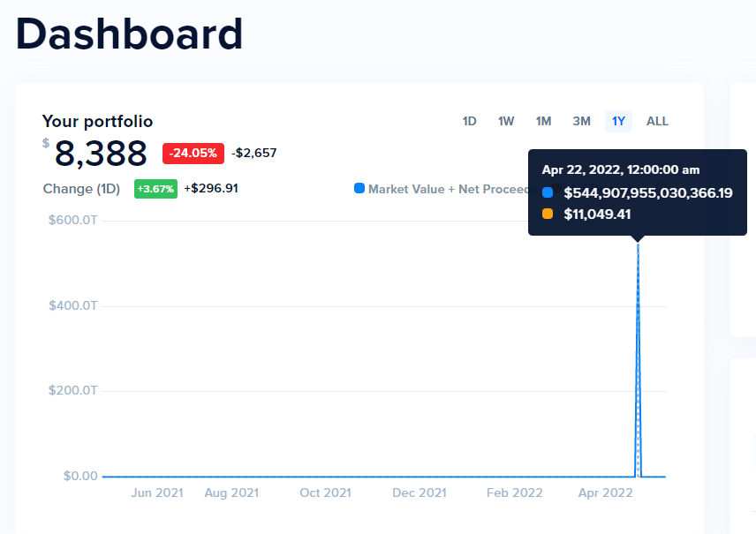Switch chart range to 1W
Viewport: 756px width, 534px height.
pyautogui.click(x=506, y=122)
